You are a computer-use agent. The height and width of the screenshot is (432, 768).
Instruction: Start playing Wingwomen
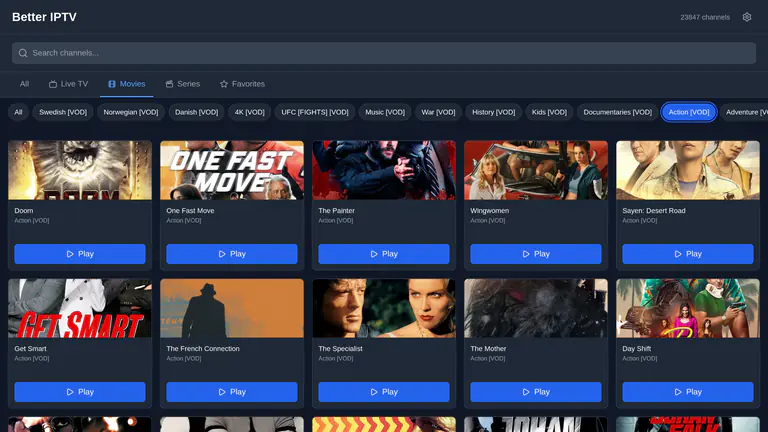point(536,254)
